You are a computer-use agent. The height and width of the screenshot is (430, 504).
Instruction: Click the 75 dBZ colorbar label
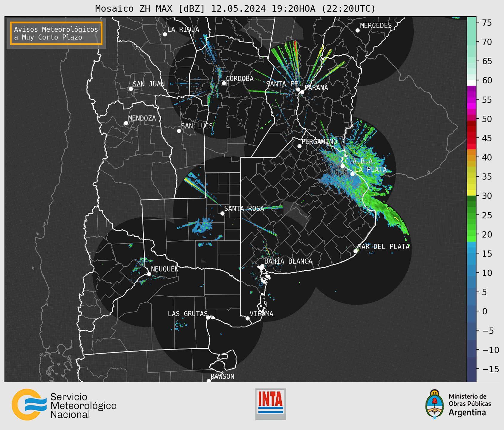pos(487,23)
